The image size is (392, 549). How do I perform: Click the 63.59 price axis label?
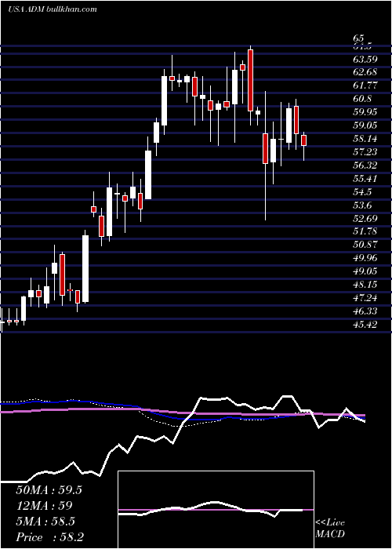365,59
